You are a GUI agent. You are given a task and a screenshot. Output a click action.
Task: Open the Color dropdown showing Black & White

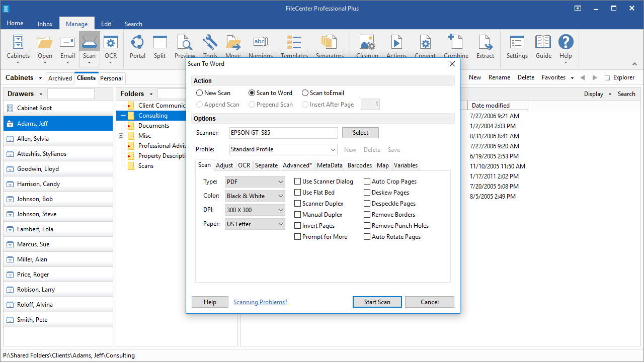pos(255,196)
